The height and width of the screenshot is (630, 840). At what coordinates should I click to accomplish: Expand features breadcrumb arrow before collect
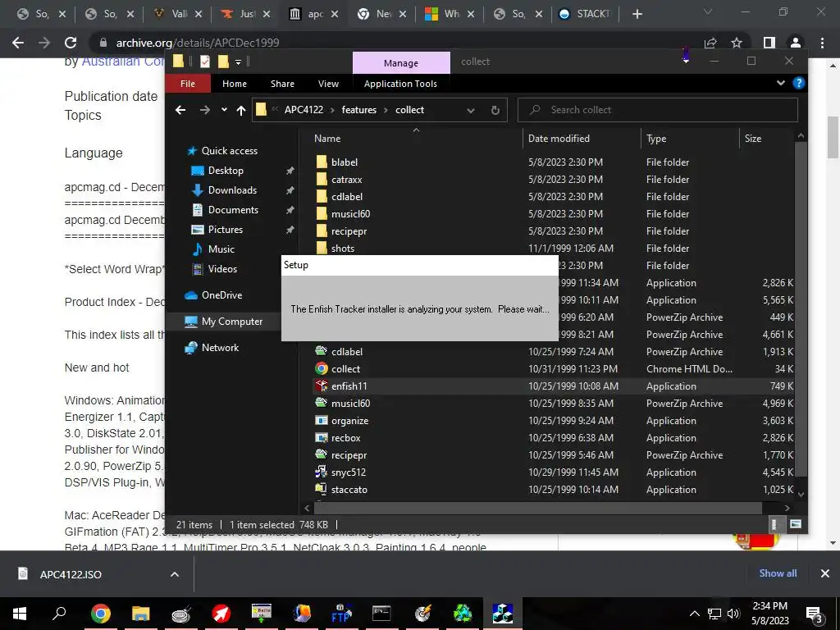386,110
